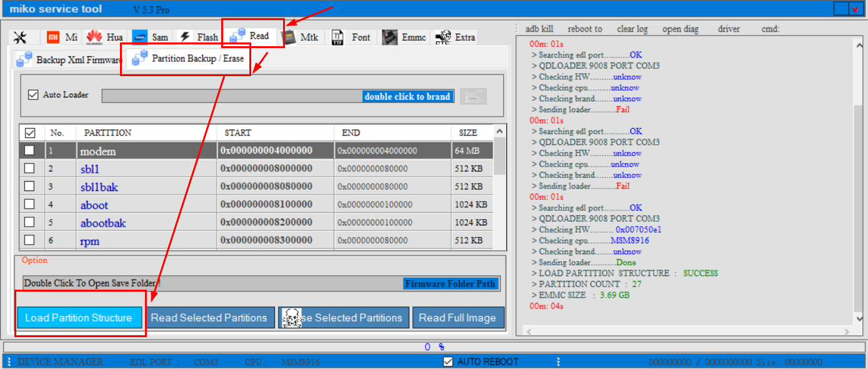Screen dimensions: 868x369
Task: Click the partition list vertical scrollbar thumb
Action: point(499,156)
